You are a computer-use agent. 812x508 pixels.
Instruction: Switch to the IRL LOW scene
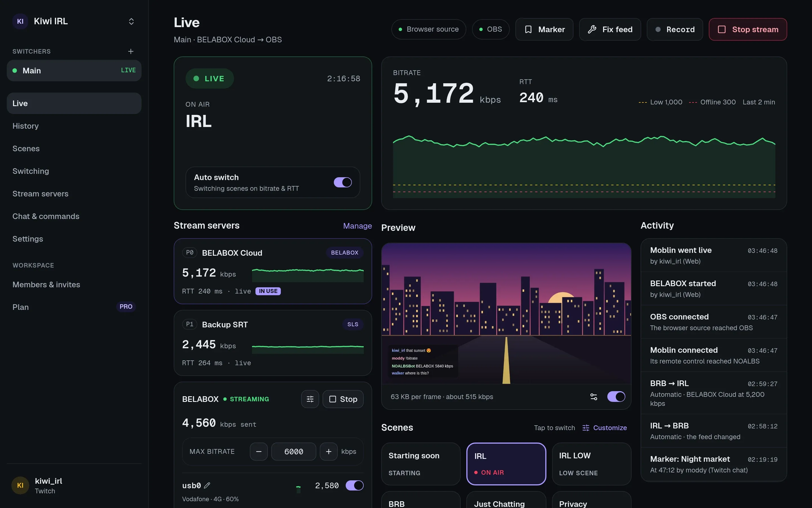(592, 464)
